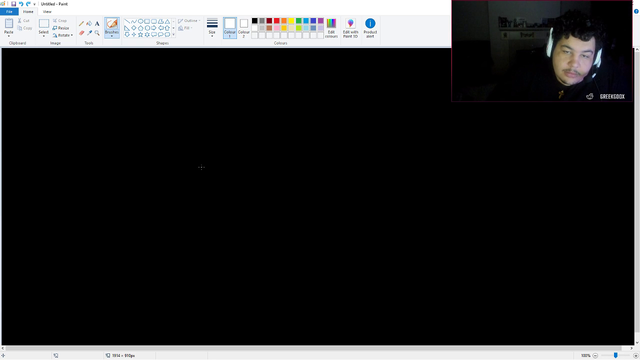This screenshot has height=360, width=640.
Task: Activate Colour 1 selector
Action: (x=230, y=28)
